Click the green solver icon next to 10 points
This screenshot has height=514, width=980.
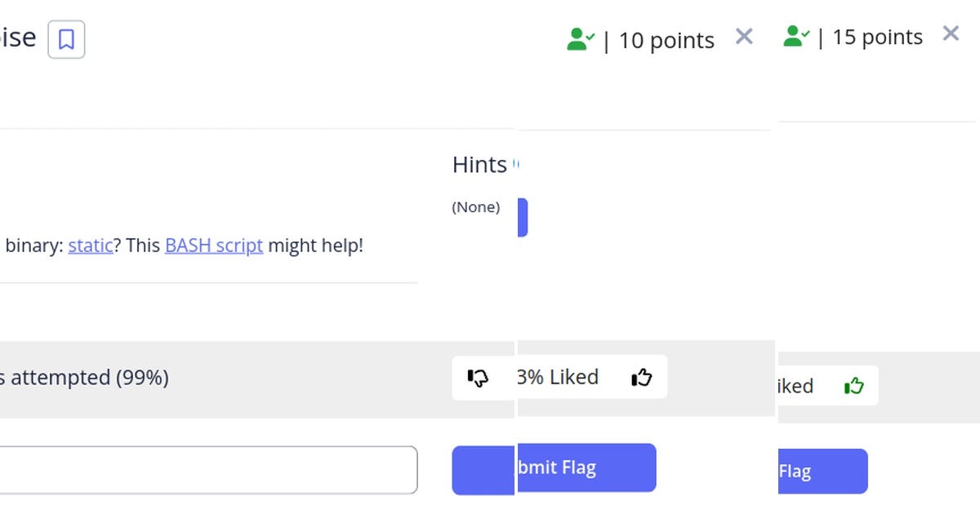click(x=581, y=39)
